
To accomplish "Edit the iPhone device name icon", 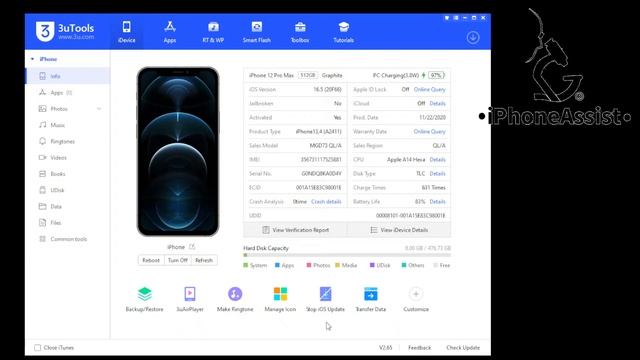I will point(192,247).
